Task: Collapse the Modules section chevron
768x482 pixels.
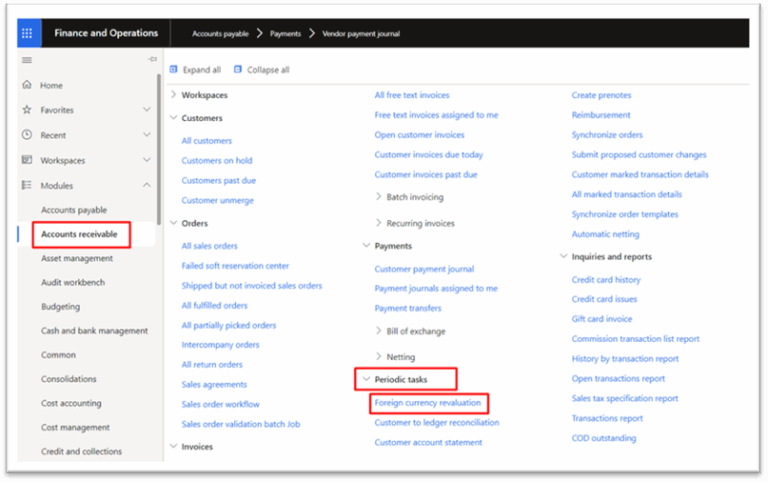Action: click(x=146, y=185)
